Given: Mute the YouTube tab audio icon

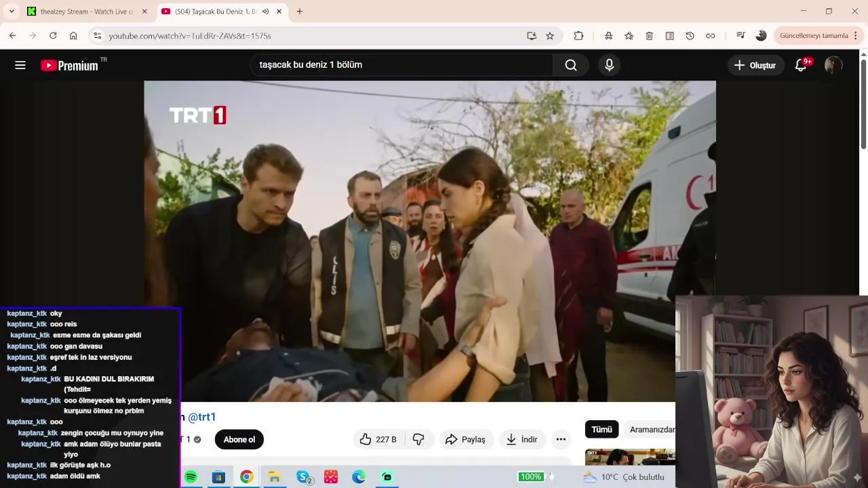Looking at the screenshot, I should click(265, 12).
